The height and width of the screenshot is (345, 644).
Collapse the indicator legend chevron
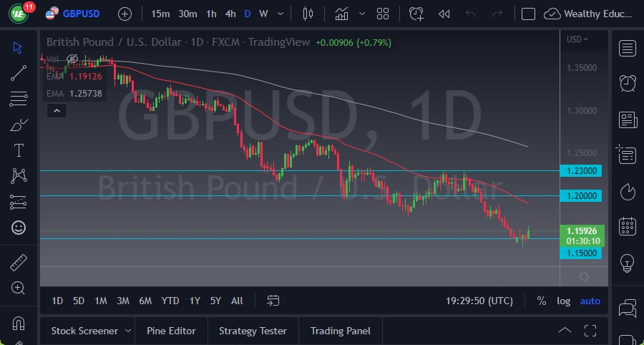click(56, 110)
